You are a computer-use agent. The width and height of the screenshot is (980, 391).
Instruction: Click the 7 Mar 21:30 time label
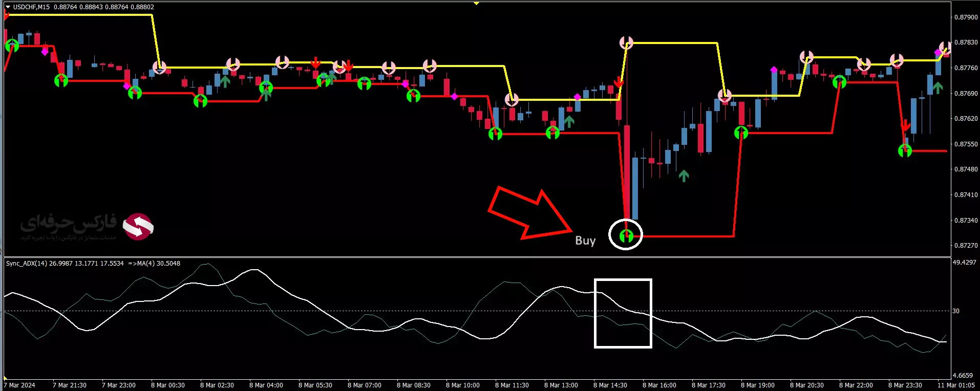click(x=70, y=385)
